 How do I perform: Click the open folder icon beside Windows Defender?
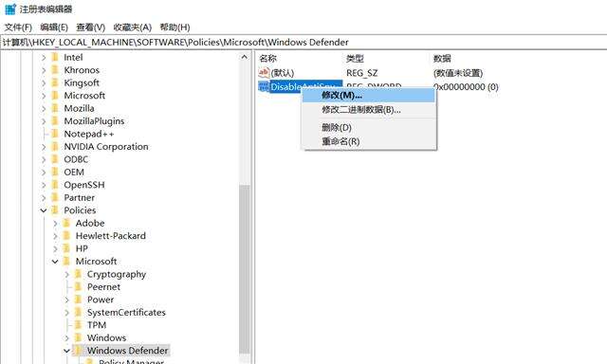click(x=79, y=351)
